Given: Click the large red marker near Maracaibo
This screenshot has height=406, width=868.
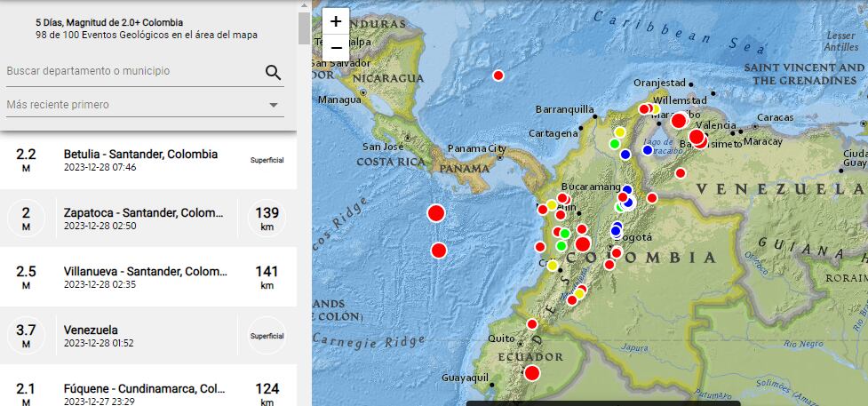Looking at the screenshot, I should pos(679,120).
